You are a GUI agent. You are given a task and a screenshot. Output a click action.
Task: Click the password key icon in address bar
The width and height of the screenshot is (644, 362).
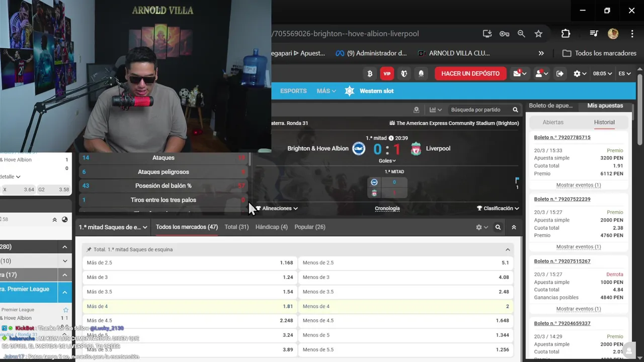point(504,34)
